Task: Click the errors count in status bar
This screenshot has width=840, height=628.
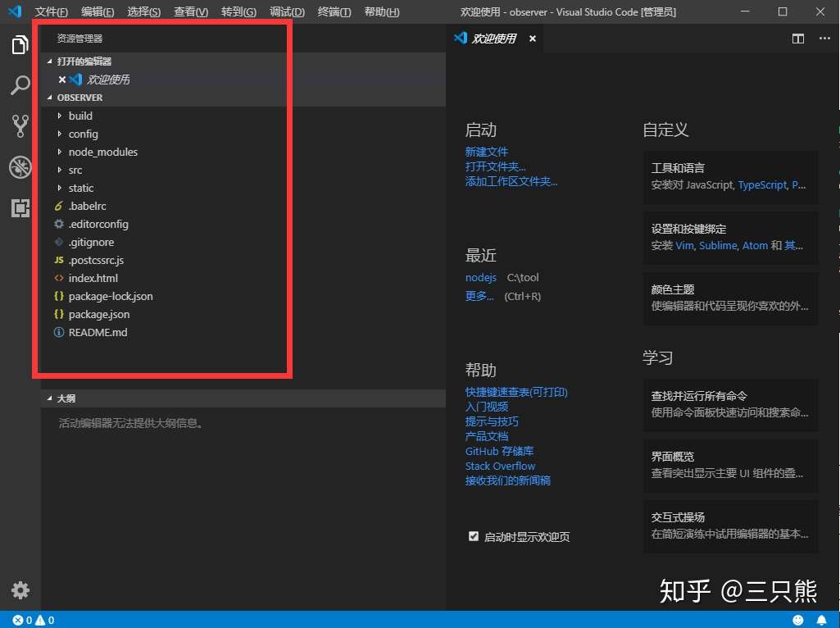Action: click(23, 620)
